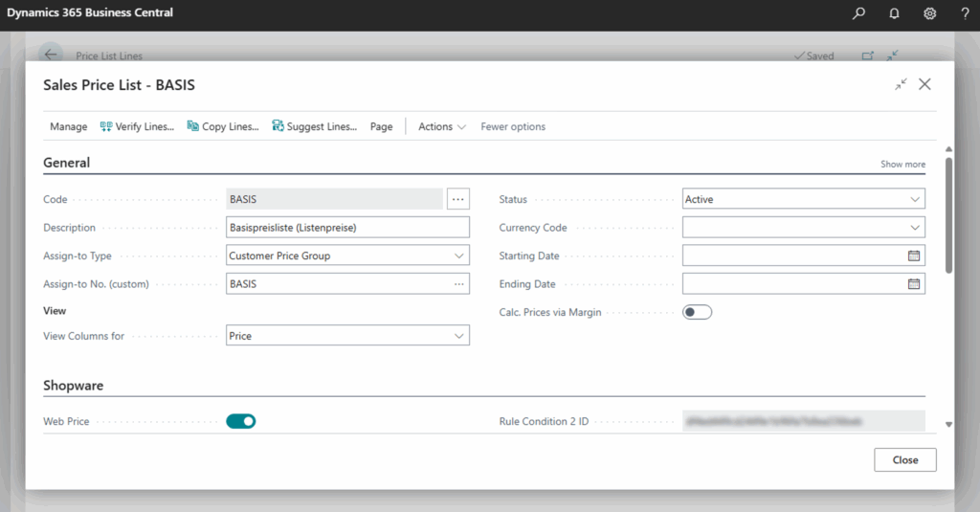Image resolution: width=980 pixels, height=512 pixels.
Task: Click the Starting Date input field
Action: coord(804,256)
